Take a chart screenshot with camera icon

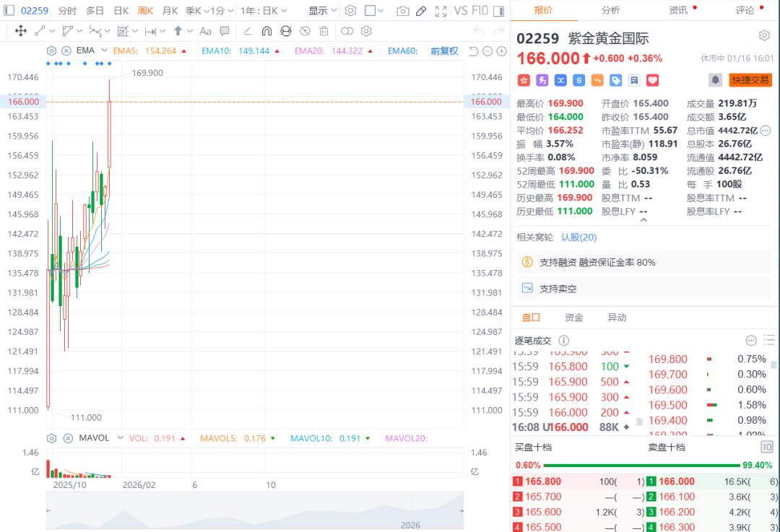coord(403,11)
